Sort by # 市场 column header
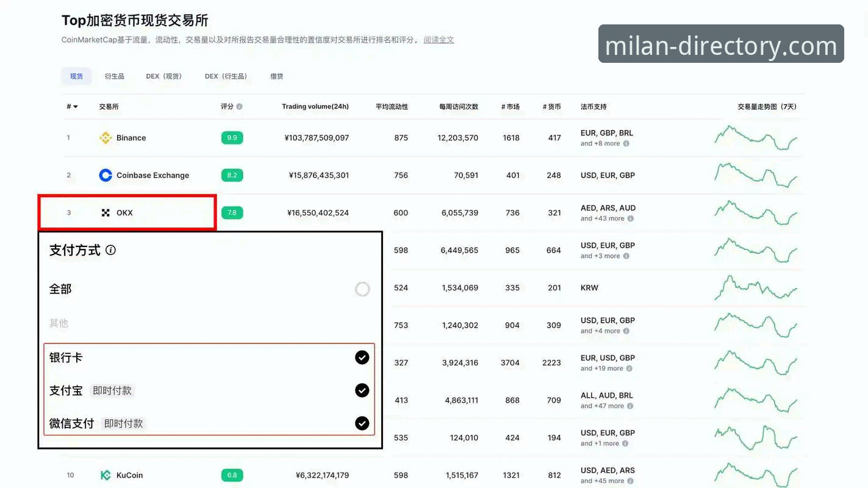This screenshot has height=488, width=868. pos(511,107)
